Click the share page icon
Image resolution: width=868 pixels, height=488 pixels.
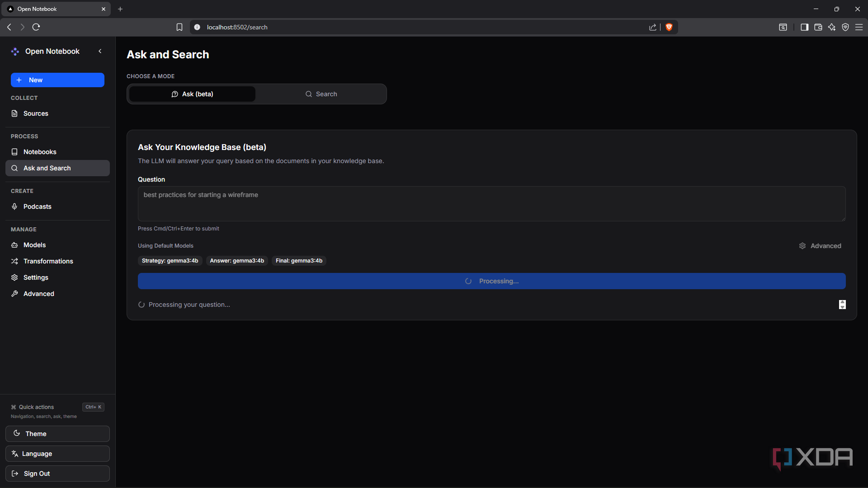click(x=653, y=27)
